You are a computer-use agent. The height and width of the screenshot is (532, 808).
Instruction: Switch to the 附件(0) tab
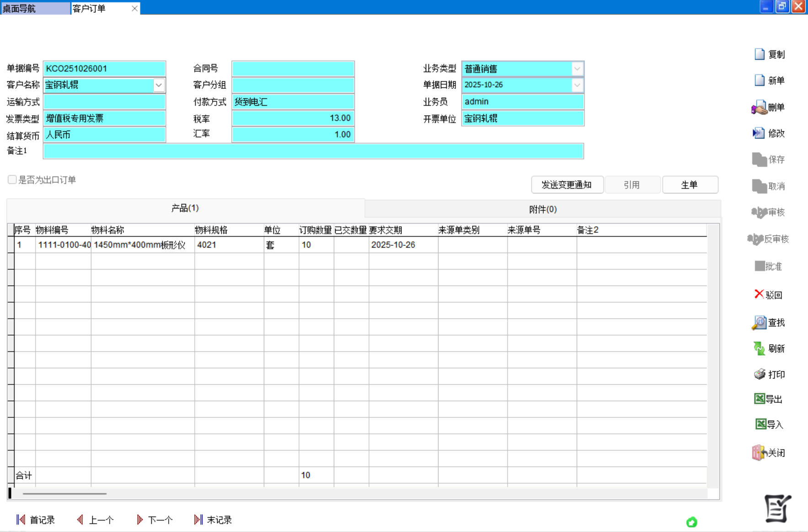543,209
